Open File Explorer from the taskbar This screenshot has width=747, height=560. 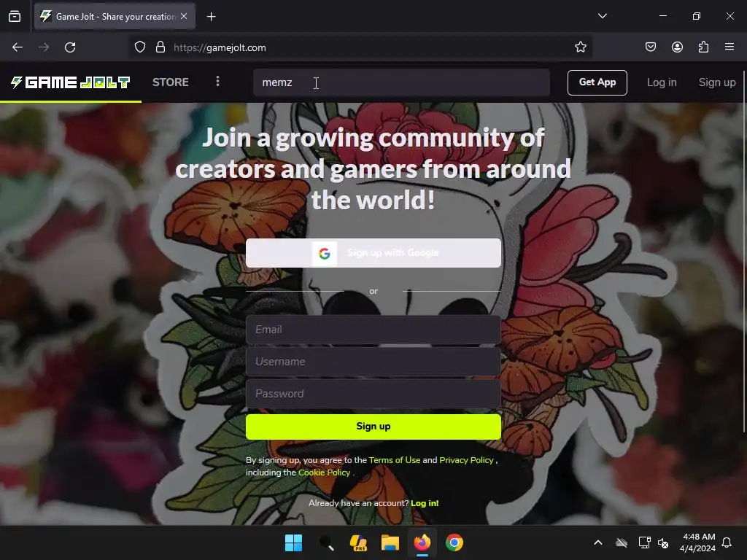click(x=390, y=542)
